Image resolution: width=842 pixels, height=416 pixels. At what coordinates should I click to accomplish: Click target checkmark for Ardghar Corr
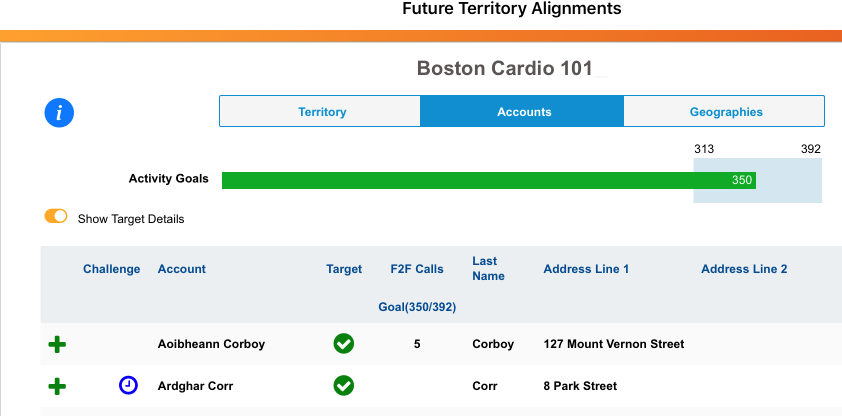point(343,386)
